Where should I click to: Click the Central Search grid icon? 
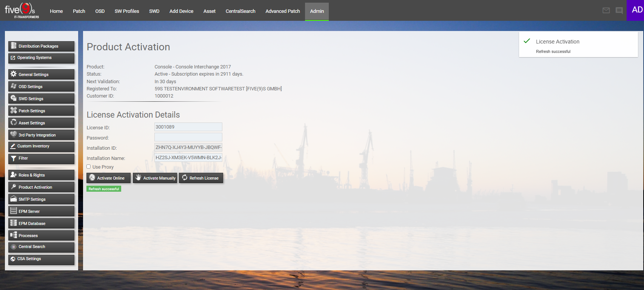click(14, 247)
